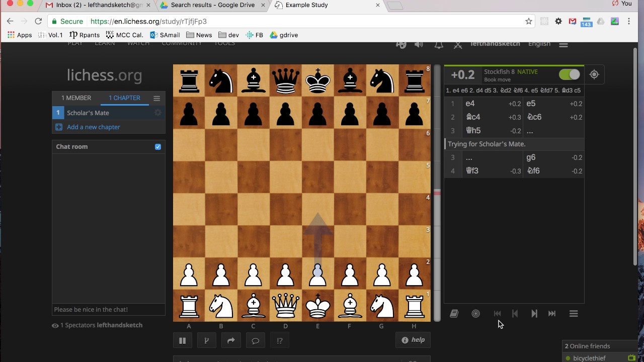The height and width of the screenshot is (362, 644).
Task: Open bicyclethief friend entry
Action: coord(589,358)
